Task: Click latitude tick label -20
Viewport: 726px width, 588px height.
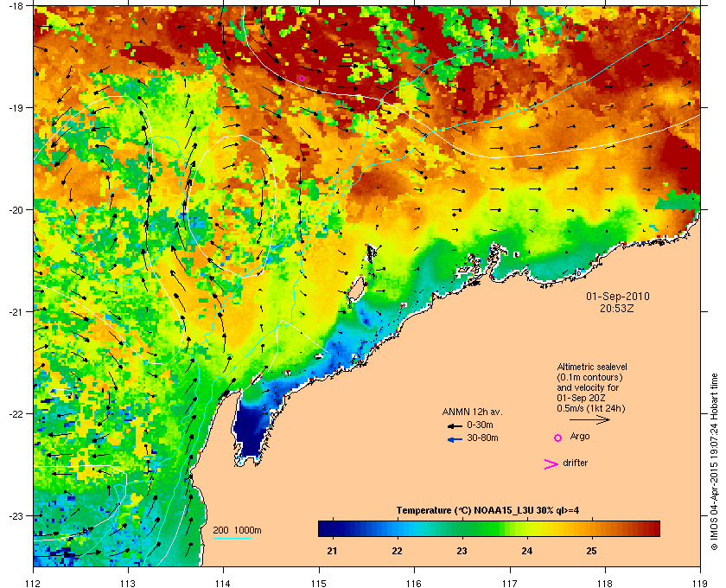Action: 16,210
